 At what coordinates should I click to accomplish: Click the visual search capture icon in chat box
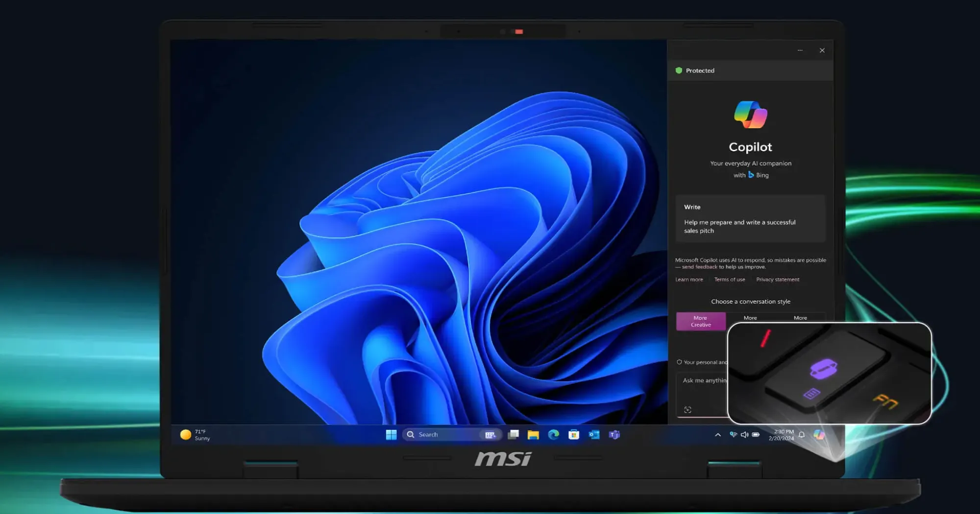[688, 410]
